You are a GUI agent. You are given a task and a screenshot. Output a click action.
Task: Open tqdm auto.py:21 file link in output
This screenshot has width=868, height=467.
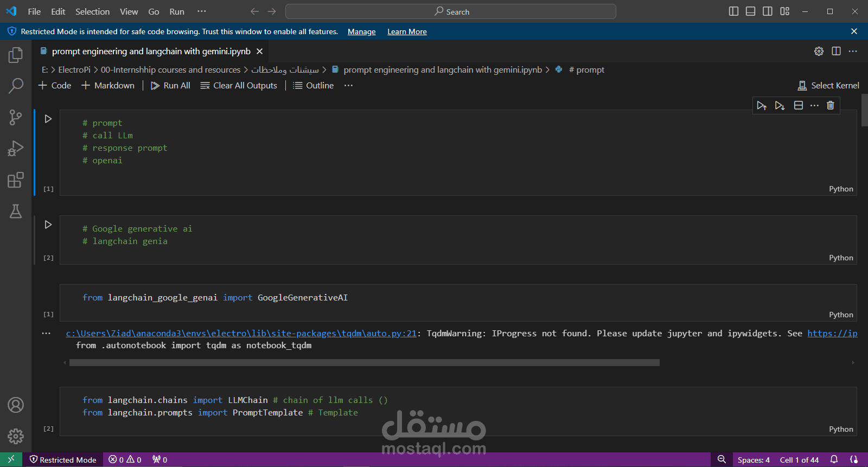point(241,334)
